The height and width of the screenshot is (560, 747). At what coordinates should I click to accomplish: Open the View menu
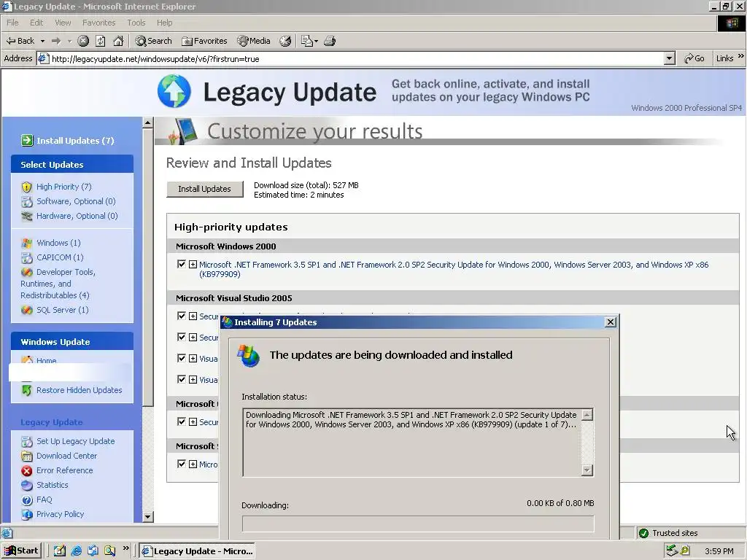[x=63, y=23]
